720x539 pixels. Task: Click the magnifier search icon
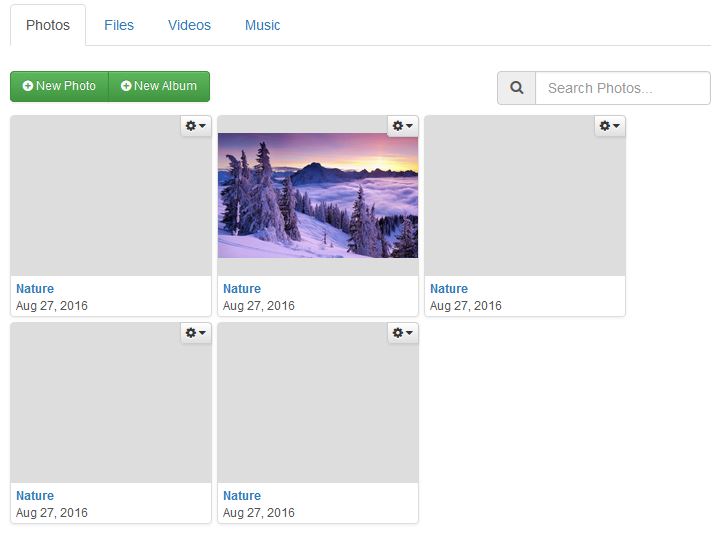(517, 88)
